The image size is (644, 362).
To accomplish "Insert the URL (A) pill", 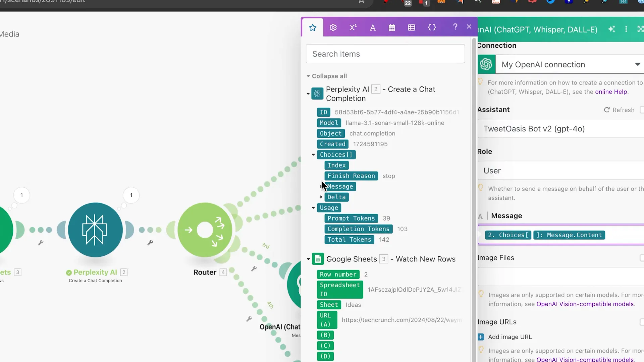I will pos(327,320).
